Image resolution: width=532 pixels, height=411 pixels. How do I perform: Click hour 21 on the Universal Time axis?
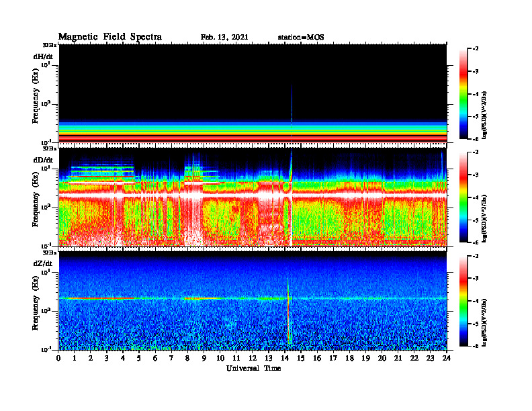point(398,358)
